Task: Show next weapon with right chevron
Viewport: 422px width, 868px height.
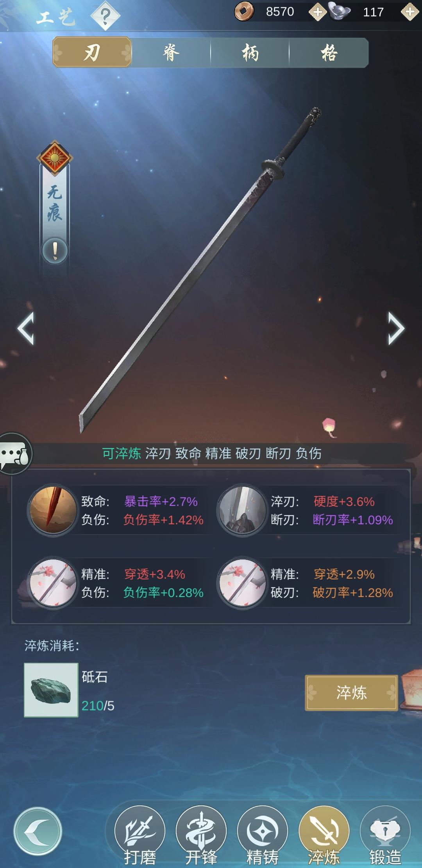Action: (396, 328)
